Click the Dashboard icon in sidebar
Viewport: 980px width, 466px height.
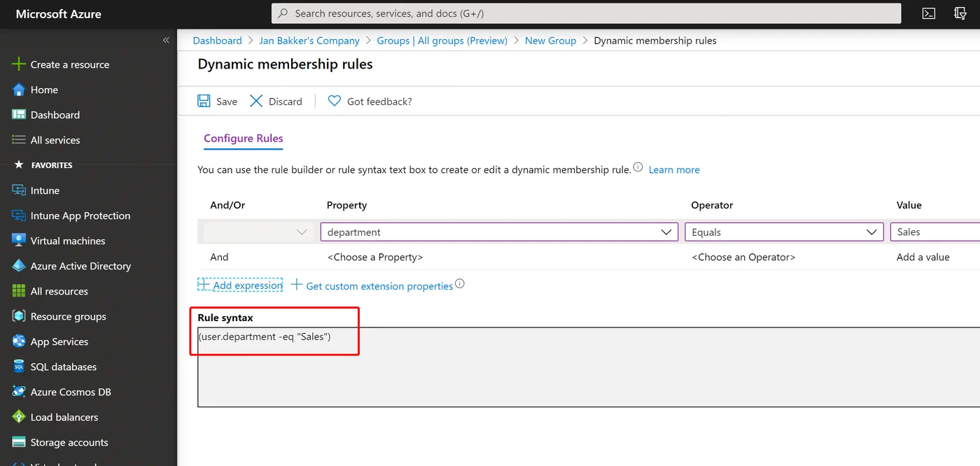click(x=19, y=115)
